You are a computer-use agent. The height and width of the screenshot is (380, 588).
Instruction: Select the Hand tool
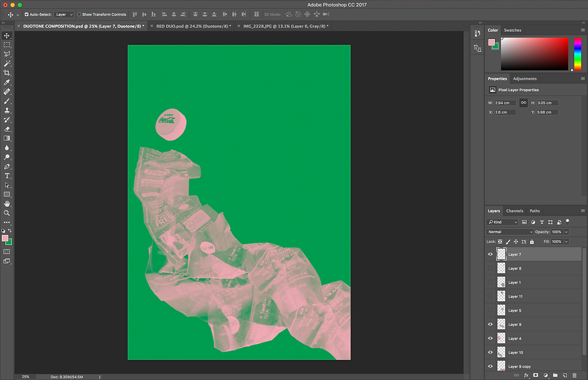point(7,204)
